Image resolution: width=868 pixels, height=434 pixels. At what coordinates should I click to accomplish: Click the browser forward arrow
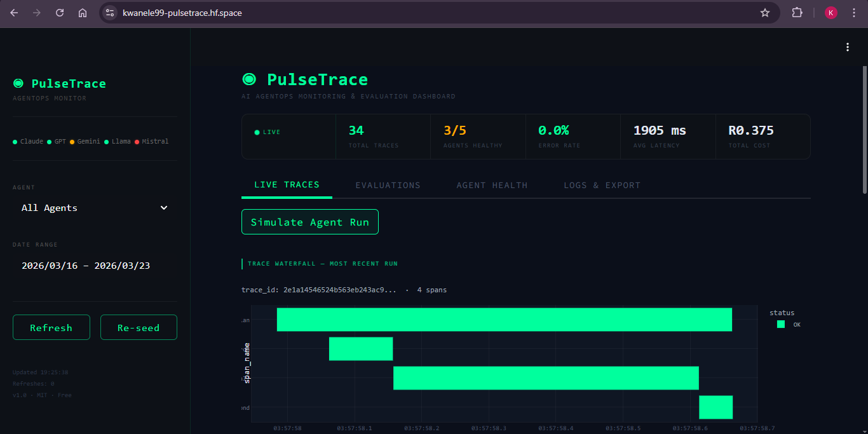point(37,13)
